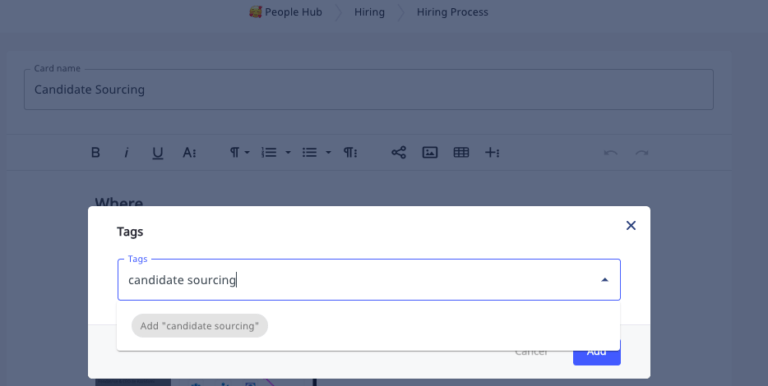Image resolution: width=768 pixels, height=386 pixels.
Task: Go to Hiring breadcrumb
Action: pos(369,12)
